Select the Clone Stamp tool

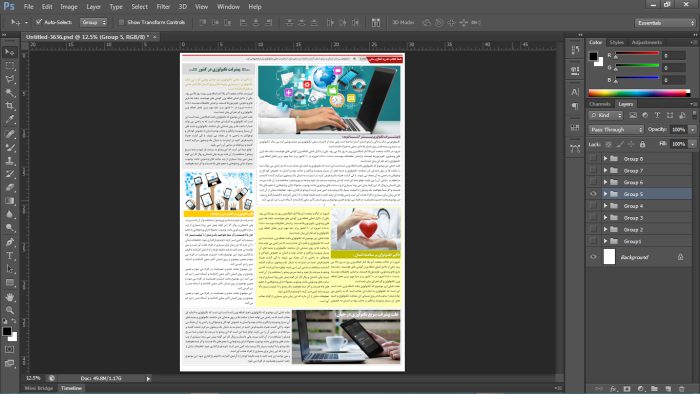pos(9,161)
